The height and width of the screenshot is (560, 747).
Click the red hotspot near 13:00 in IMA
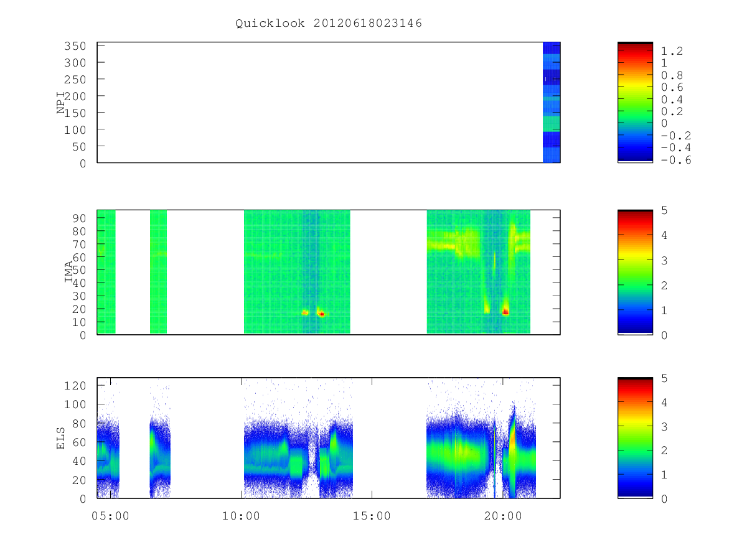321,314
